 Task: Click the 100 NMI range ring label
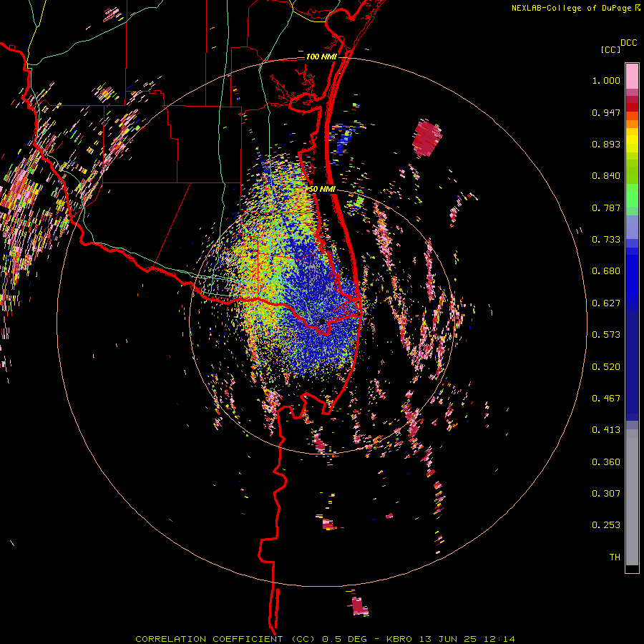click(321, 57)
